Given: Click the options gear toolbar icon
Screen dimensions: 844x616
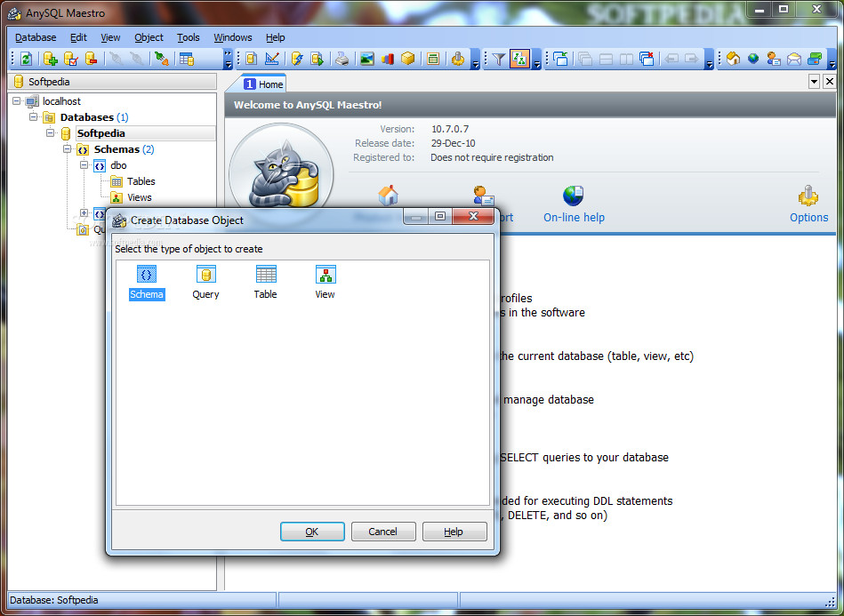Looking at the screenshot, I should pos(457,59).
